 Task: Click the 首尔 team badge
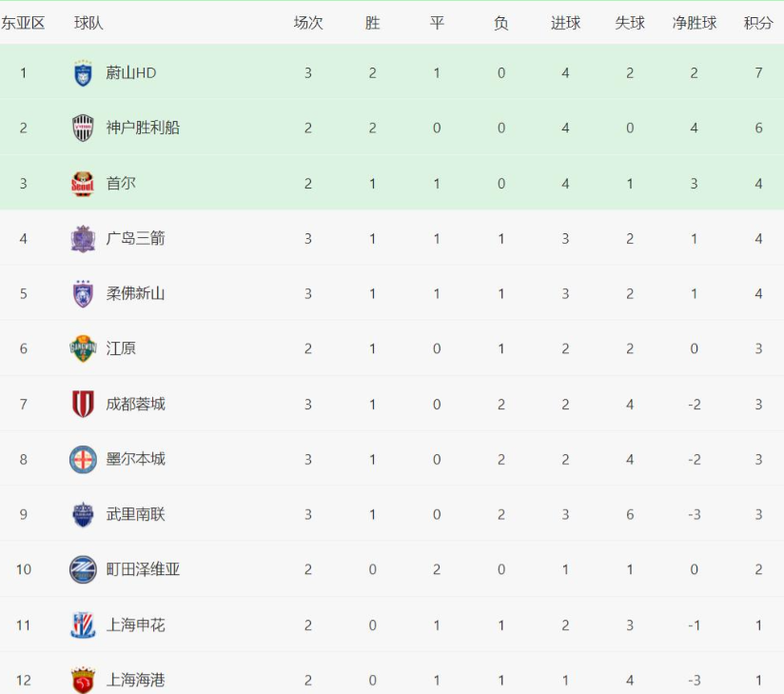coord(84,184)
